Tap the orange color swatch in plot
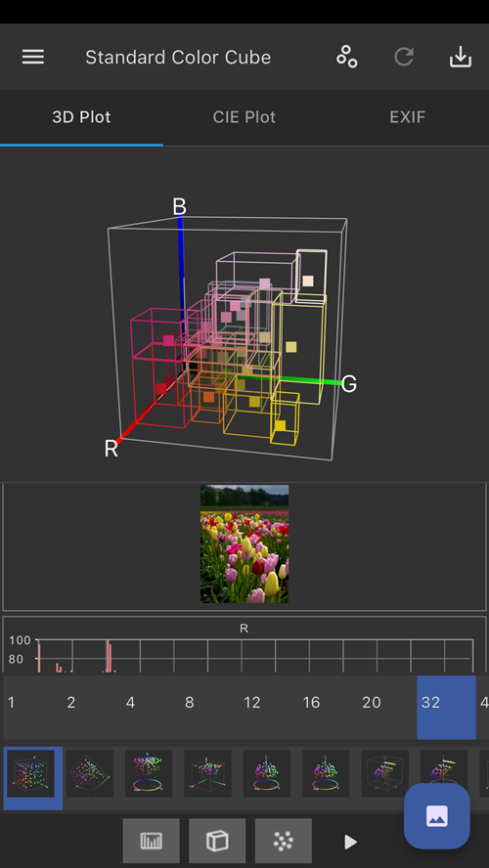489x868 pixels. coord(208,396)
